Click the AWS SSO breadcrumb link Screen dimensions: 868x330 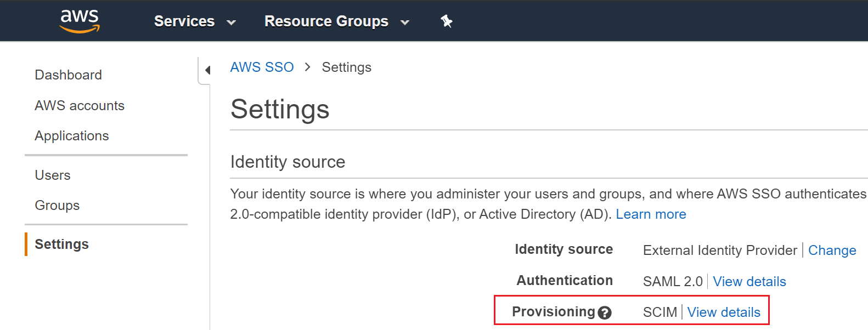coord(262,67)
